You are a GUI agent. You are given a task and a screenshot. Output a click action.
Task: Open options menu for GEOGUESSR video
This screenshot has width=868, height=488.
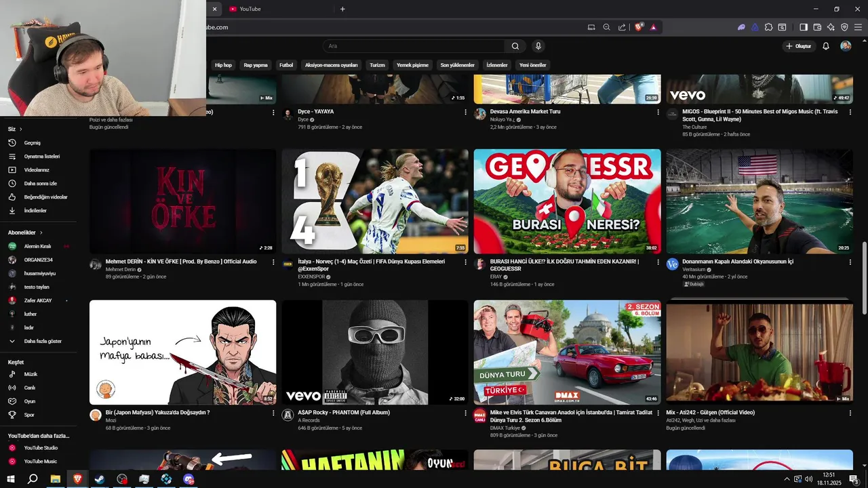coord(658,262)
